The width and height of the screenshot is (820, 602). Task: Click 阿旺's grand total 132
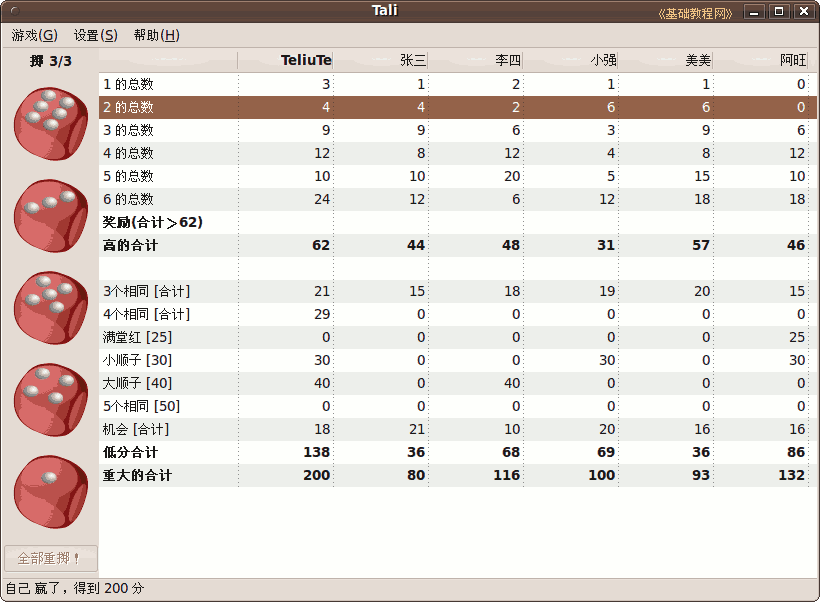792,475
